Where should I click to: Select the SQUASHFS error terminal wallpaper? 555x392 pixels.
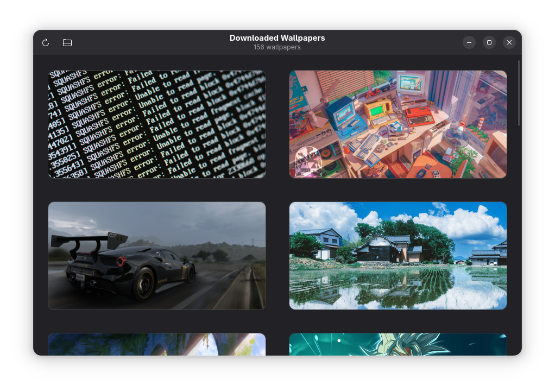157,124
